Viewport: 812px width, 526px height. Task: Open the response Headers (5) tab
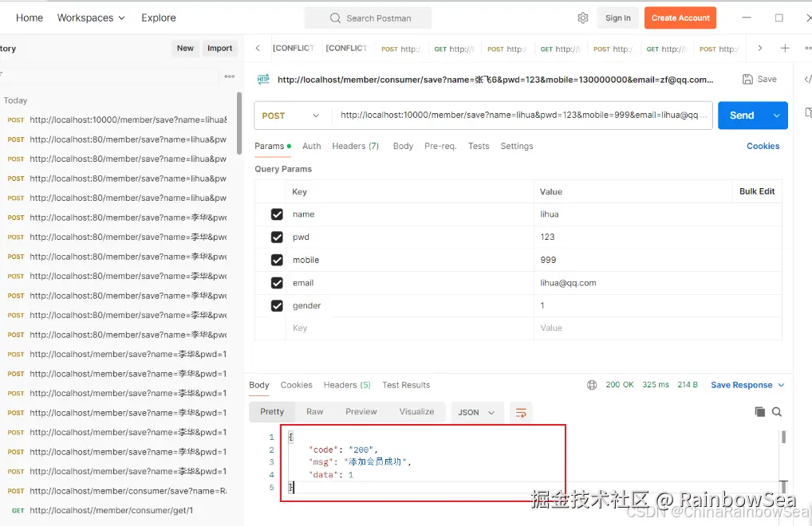click(347, 385)
